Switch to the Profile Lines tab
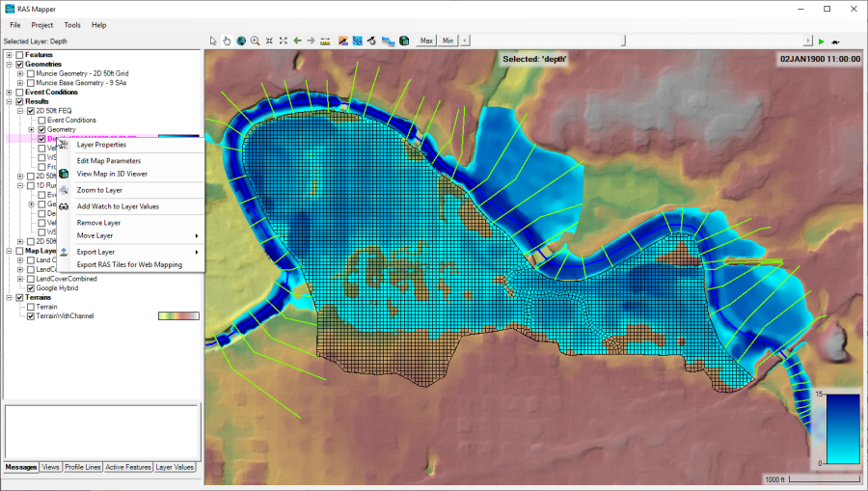This screenshot has height=491, width=868. pos(83,467)
